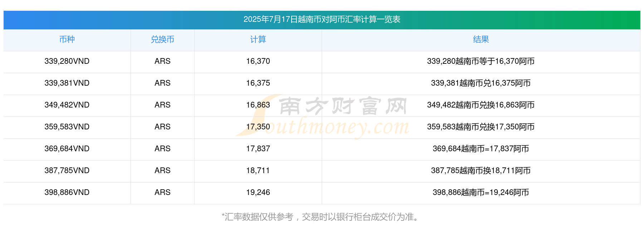Click result 339,280越南币等于16,370阿币

click(x=481, y=61)
